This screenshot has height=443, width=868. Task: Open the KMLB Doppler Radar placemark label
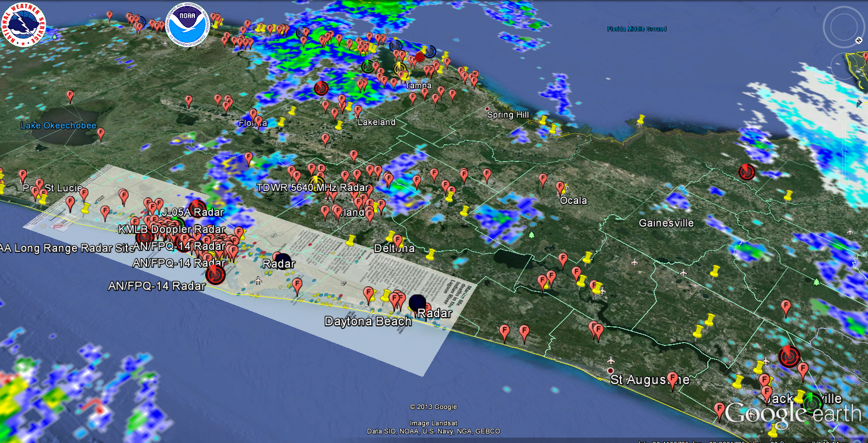[172, 229]
